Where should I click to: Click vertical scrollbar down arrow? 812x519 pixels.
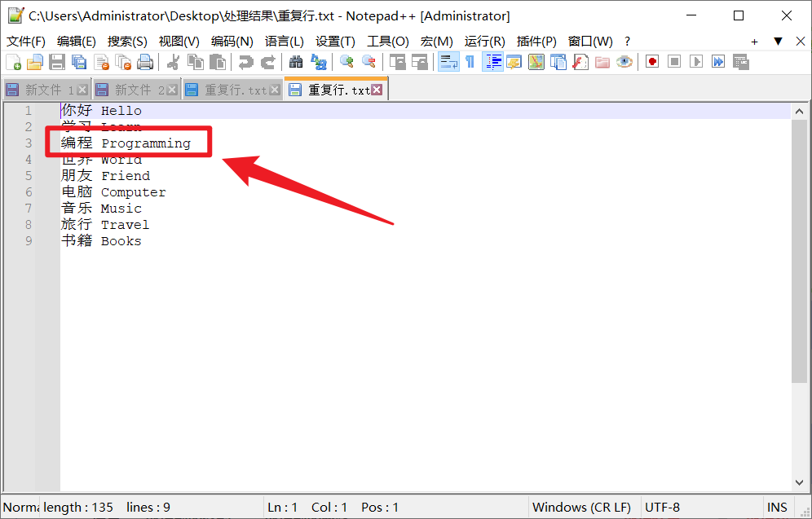(799, 482)
